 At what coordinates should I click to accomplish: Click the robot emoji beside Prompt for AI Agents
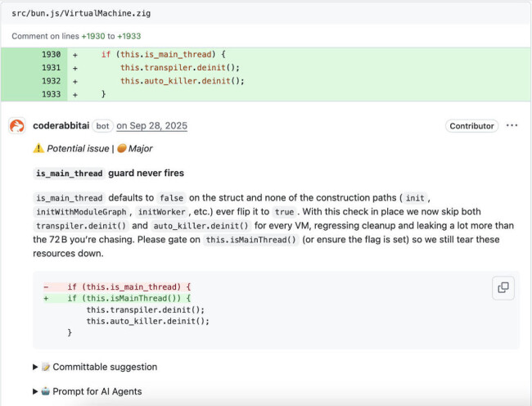[46, 391]
